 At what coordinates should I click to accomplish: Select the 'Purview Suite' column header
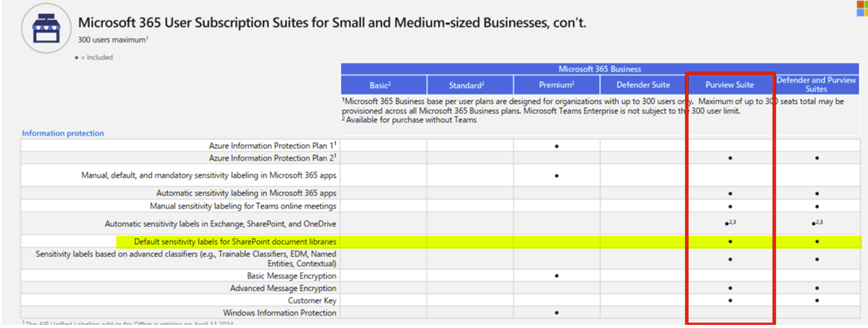coord(730,85)
